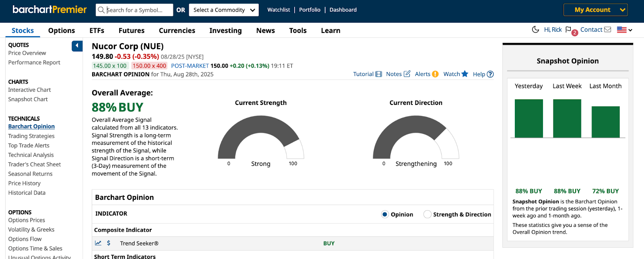Open Select a Commodity dropdown
This screenshot has width=644, height=259.
pos(224,10)
